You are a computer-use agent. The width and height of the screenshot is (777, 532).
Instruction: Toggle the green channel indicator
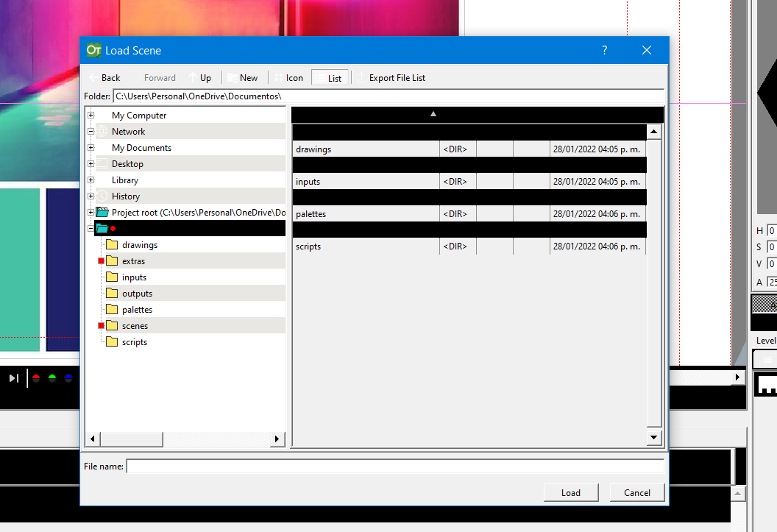[52, 377]
